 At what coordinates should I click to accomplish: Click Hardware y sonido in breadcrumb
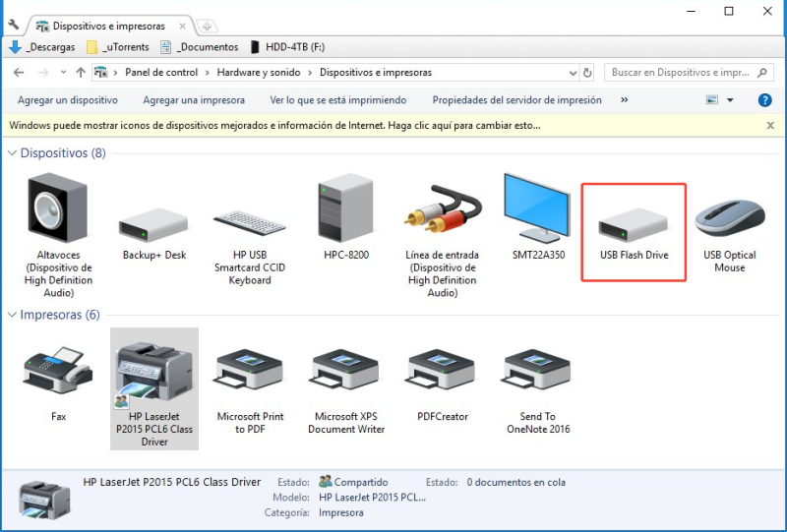point(259,73)
